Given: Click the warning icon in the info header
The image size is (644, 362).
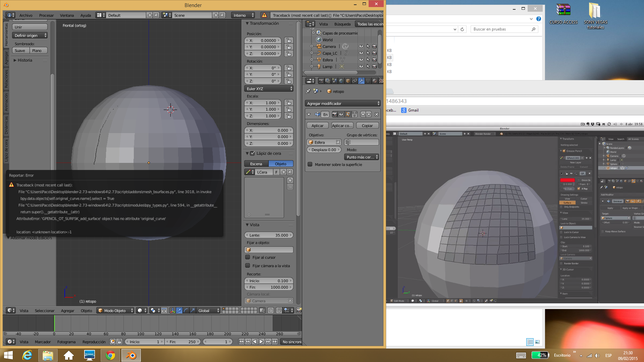Looking at the screenshot, I should [264, 15].
